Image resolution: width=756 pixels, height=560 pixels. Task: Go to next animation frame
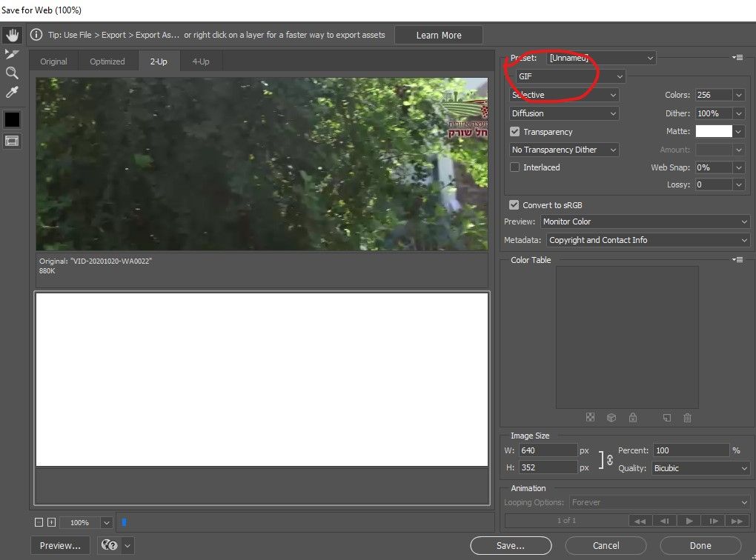click(x=714, y=521)
